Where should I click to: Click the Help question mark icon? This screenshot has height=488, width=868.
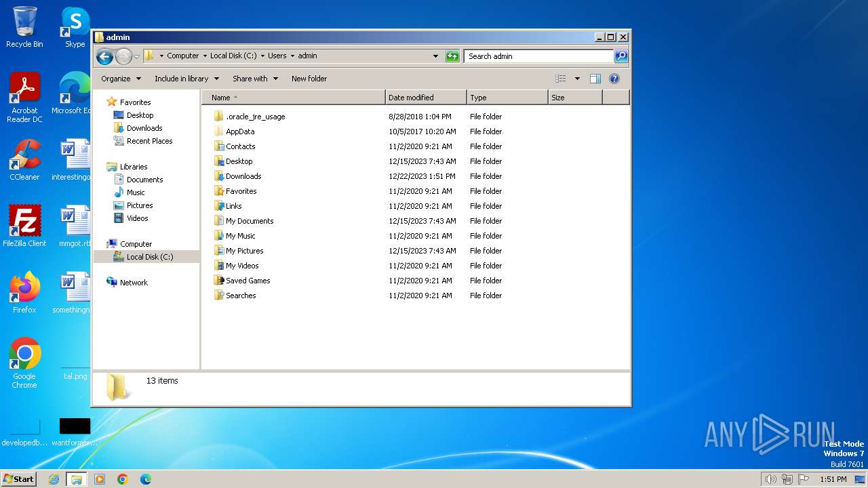[x=614, y=79]
